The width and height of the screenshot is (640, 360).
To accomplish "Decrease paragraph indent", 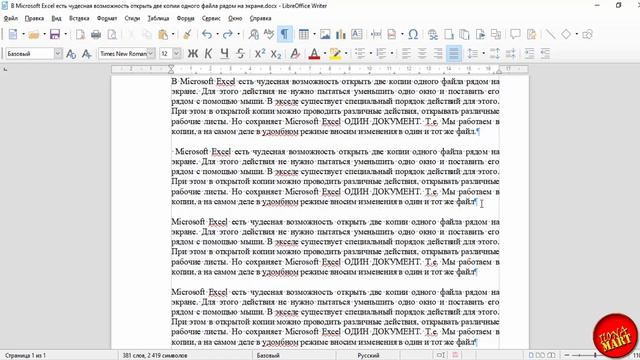I will pos(545,53).
